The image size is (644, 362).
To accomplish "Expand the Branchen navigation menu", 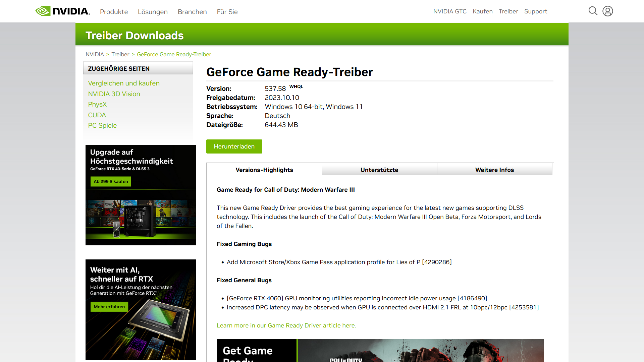I will coord(192,12).
